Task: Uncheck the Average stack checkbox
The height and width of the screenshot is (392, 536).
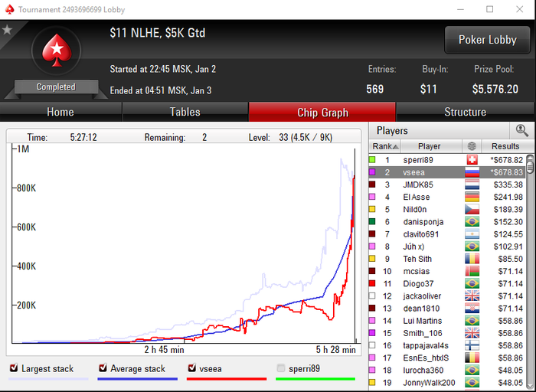Action: (x=103, y=368)
